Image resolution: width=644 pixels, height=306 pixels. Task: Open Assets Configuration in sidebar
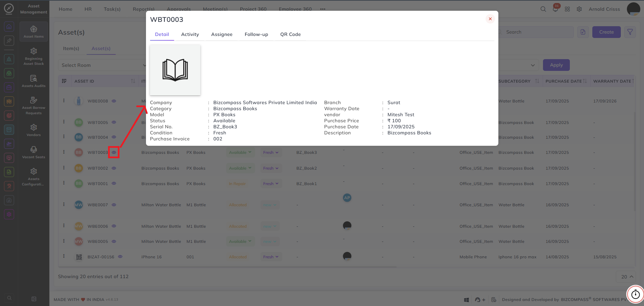coord(34,177)
